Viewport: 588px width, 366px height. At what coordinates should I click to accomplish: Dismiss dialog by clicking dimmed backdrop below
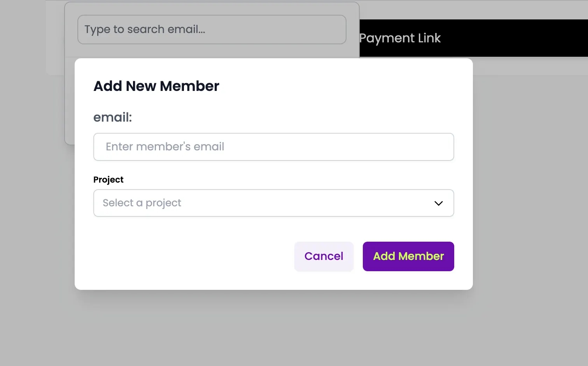[272, 330]
